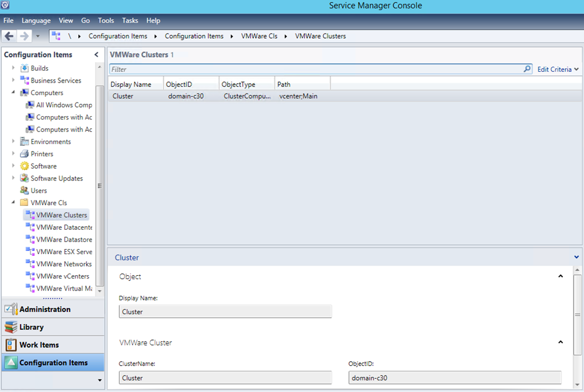The width and height of the screenshot is (584, 392).
Task: Click the Builds icon in navigation tree
Action: pos(25,68)
